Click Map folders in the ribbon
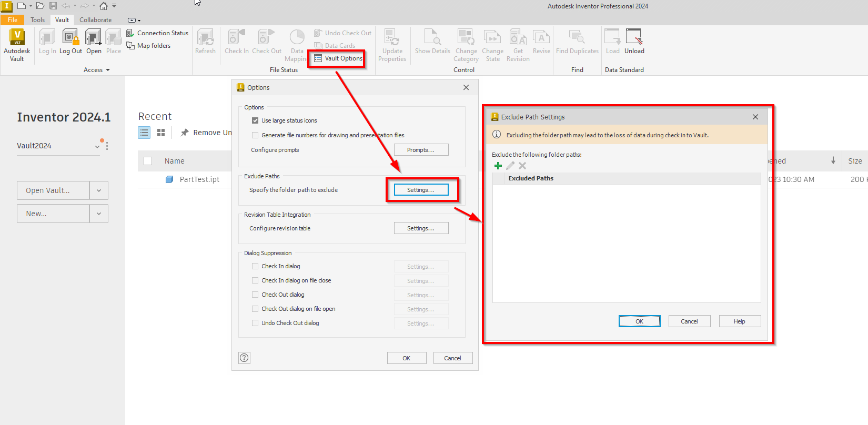This screenshot has height=425, width=868. tap(148, 46)
